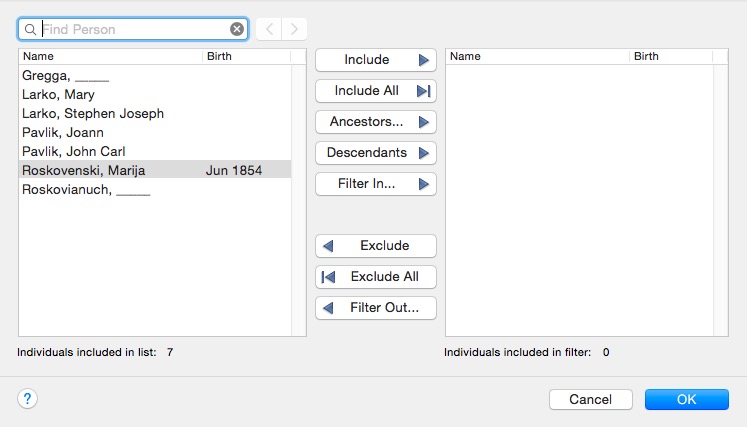Add Descendants to the filter

(x=376, y=152)
